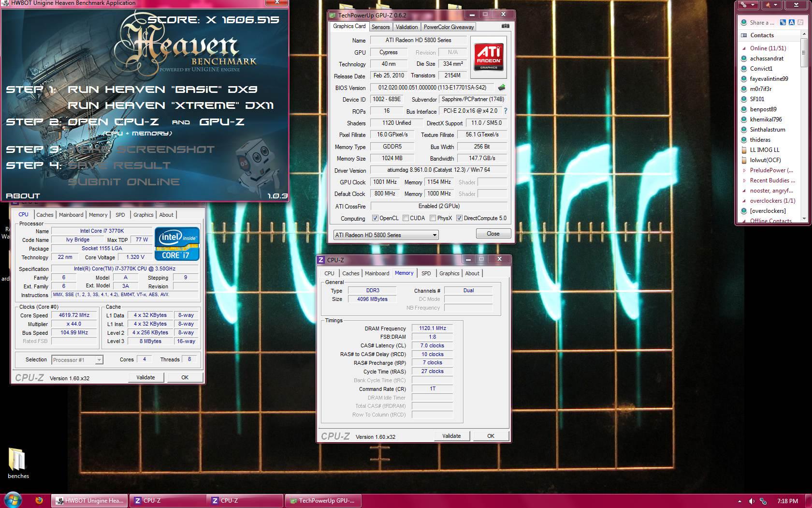Show hidden tray icons arrow
The width and height of the screenshot is (812, 508).
[739, 501]
